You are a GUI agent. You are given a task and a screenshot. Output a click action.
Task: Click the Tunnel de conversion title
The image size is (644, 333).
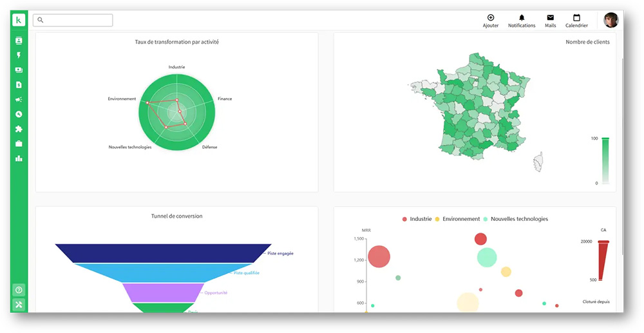tap(176, 216)
